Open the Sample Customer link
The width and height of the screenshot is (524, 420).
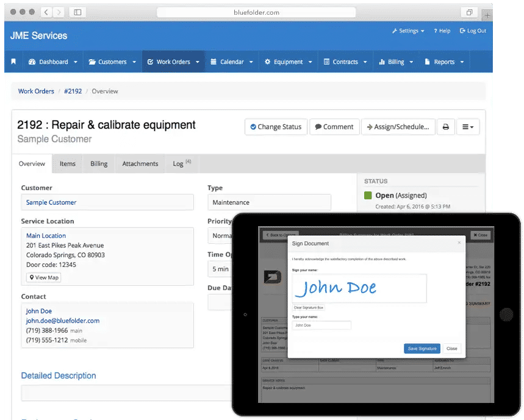pos(51,202)
